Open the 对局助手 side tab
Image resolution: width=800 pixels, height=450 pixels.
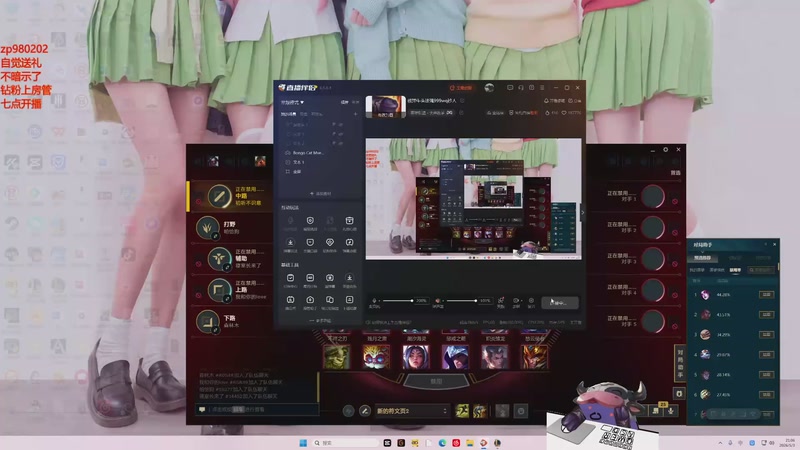(680, 364)
